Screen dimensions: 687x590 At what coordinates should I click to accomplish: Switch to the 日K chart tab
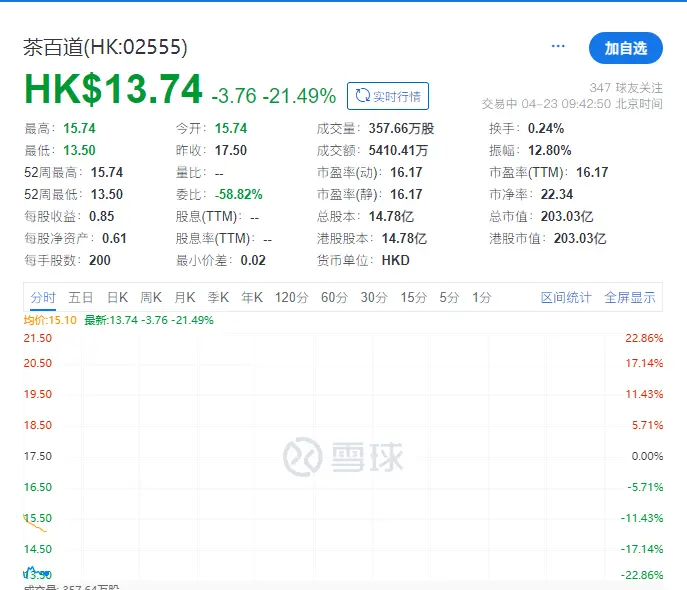(117, 298)
